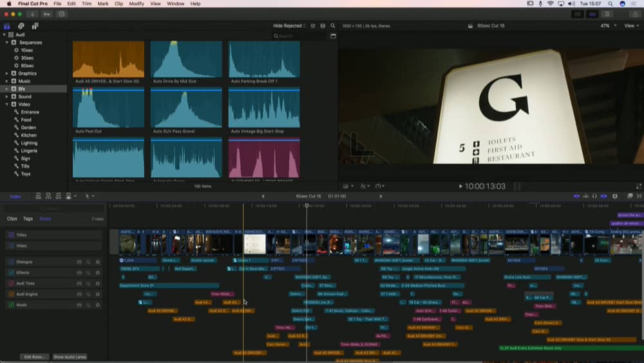
Task: Open the Transitions browser icon
Action: (x=639, y=196)
